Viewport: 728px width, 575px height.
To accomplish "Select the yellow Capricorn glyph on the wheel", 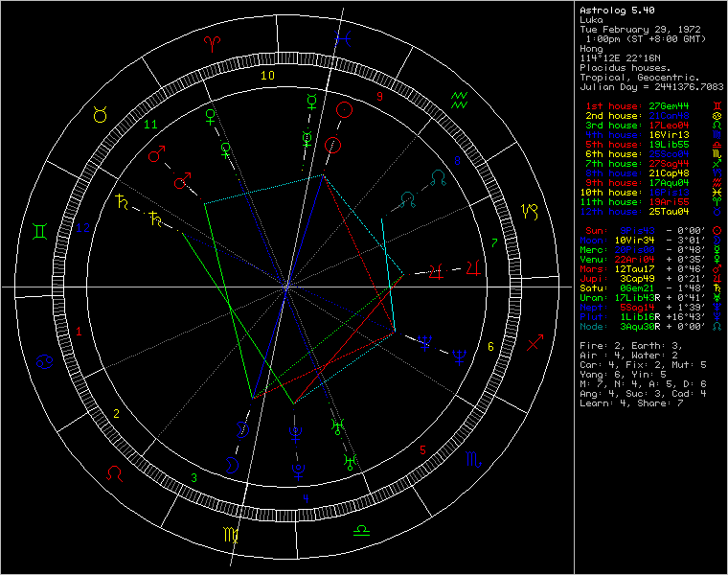I will [530, 212].
